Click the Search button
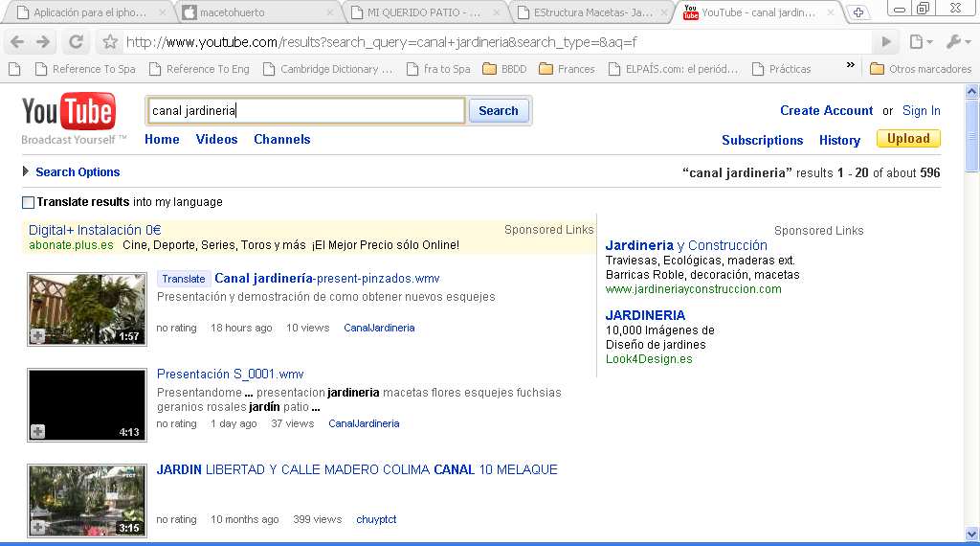The height and width of the screenshot is (546, 980). pyautogui.click(x=499, y=111)
